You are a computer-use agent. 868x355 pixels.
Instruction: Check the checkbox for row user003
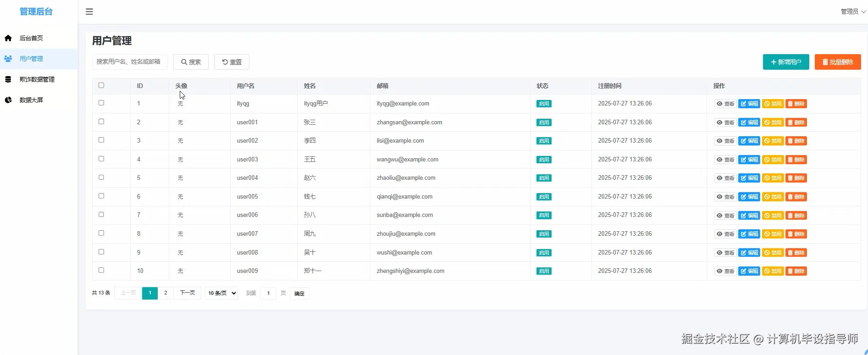(x=101, y=159)
